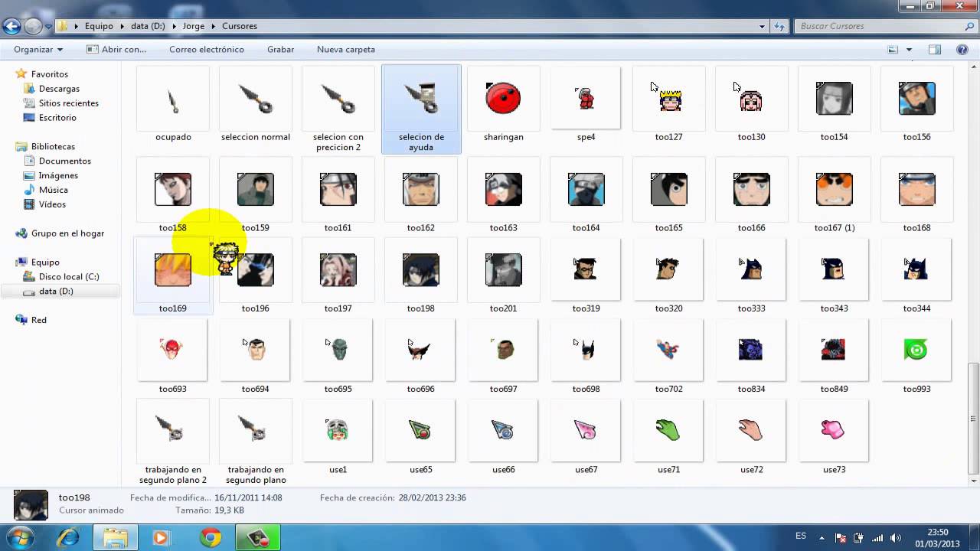Open the Imágenes library
980x551 pixels.
coord(58,176)
